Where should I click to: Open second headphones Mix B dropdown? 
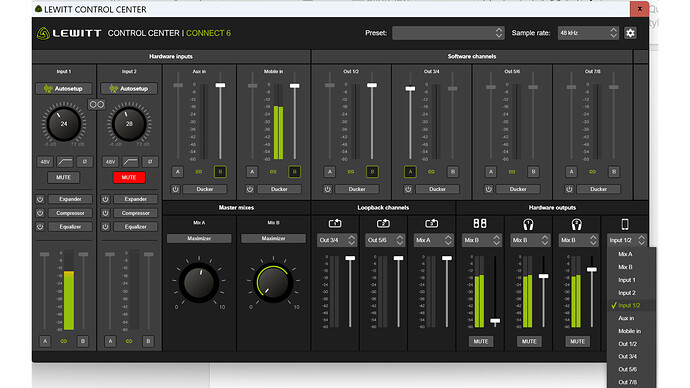coord(579,240)
